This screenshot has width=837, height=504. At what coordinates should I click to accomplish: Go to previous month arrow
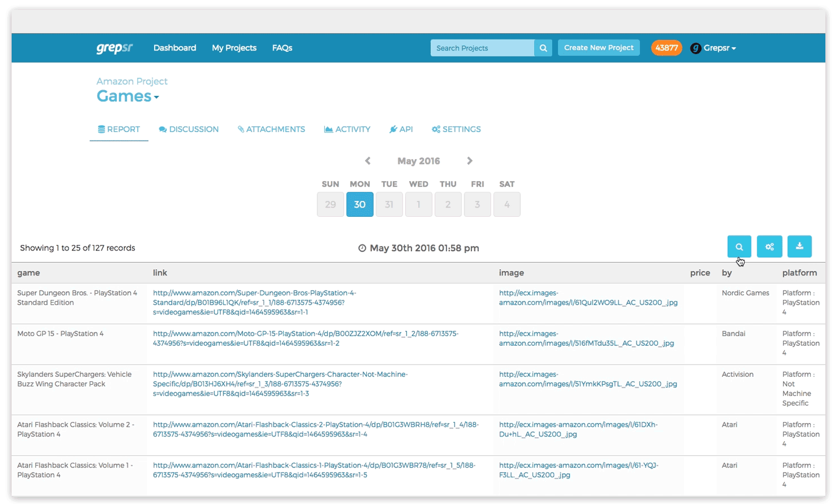[367, 161]
